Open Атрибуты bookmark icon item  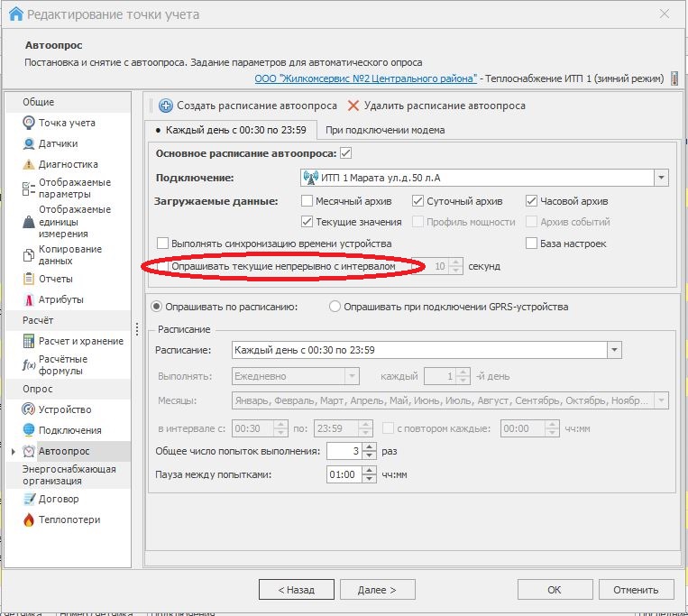pos(29,299)
